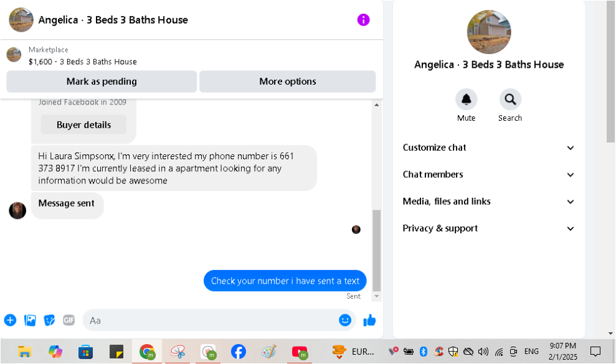Choose a sticker from the sticker icon
The height and width of the screenshot is (364, 616).
[x=49, y=320]
